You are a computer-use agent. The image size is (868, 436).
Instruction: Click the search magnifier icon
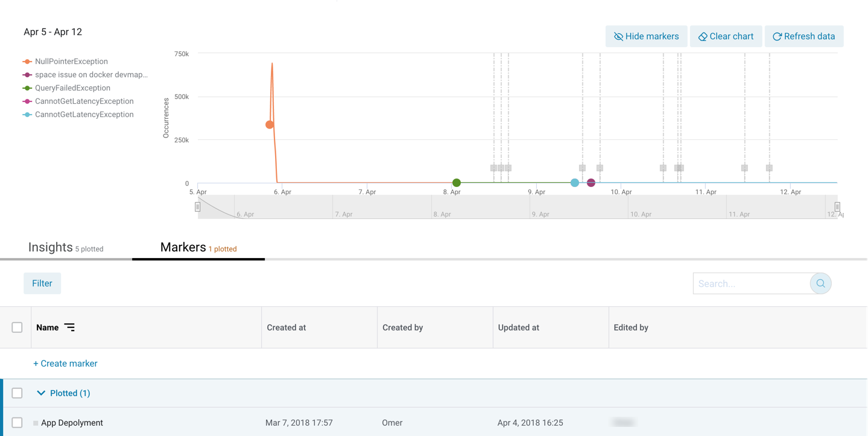click(x=820, y=283)
